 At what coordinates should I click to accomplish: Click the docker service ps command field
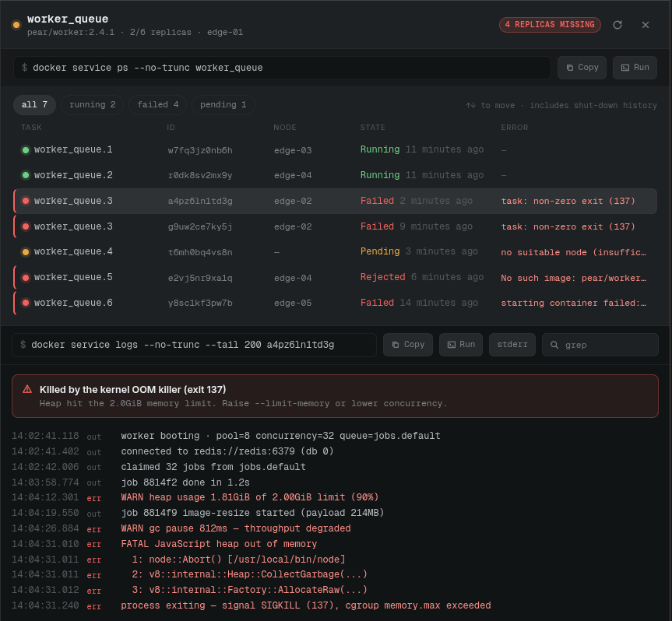pyautogui.click(x=282, y=68)
